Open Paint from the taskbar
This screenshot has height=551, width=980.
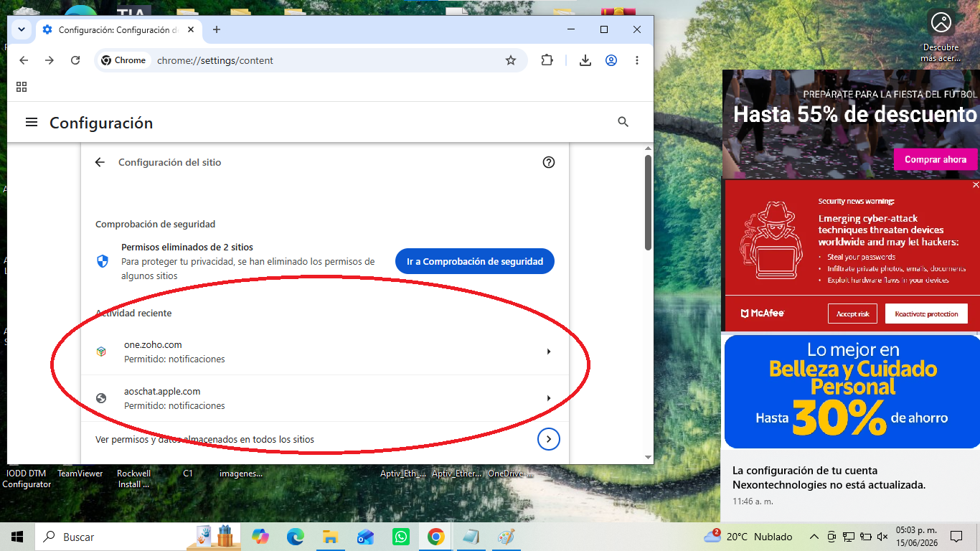(x=507, y=537)
